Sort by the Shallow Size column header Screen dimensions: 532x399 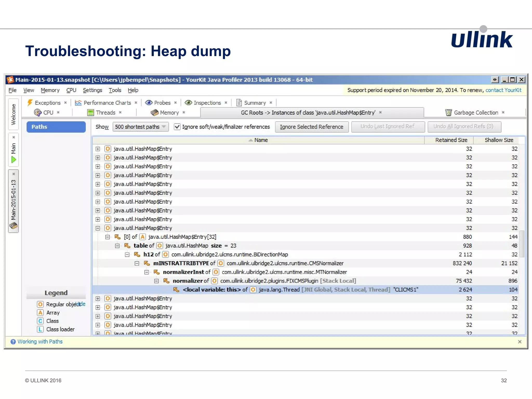pos(496,140)
